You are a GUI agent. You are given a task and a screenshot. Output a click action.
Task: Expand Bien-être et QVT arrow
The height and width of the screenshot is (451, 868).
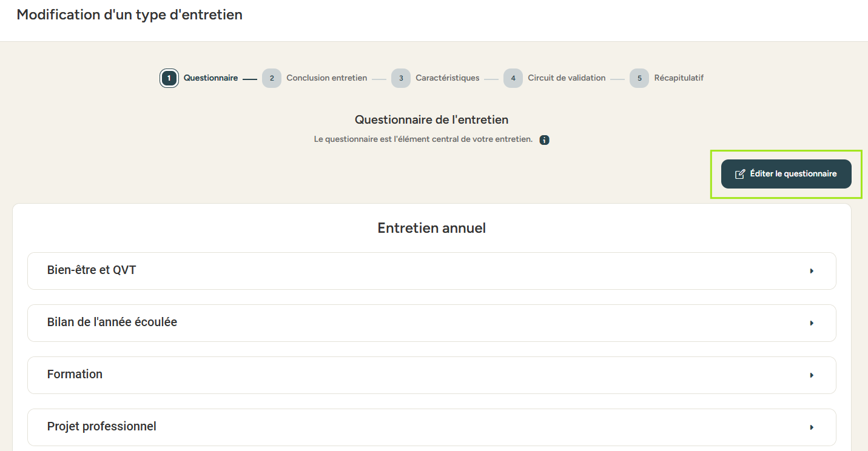812,271
